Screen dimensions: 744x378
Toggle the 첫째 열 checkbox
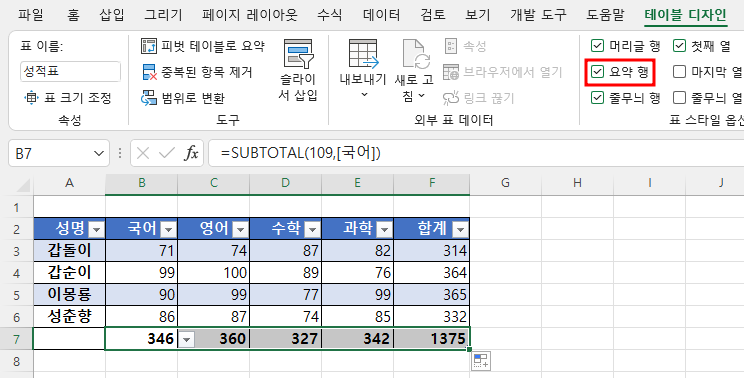tap(679, 46)
